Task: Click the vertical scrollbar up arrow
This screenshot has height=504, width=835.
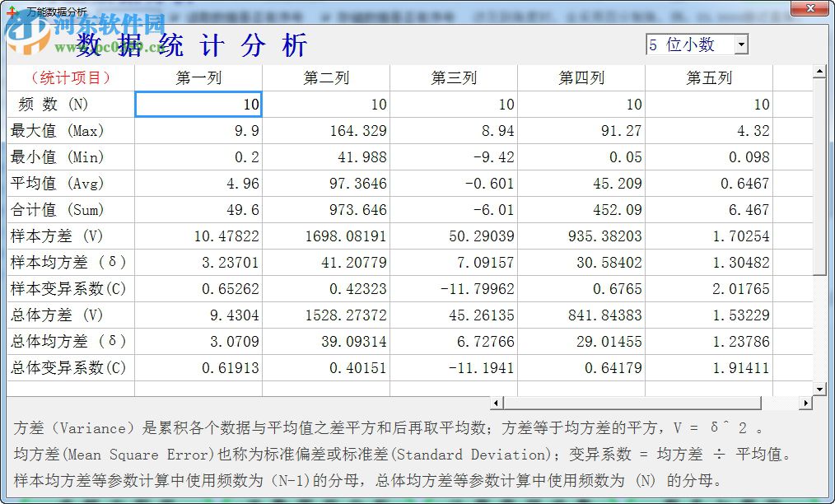Action: (x=819, y=72)
